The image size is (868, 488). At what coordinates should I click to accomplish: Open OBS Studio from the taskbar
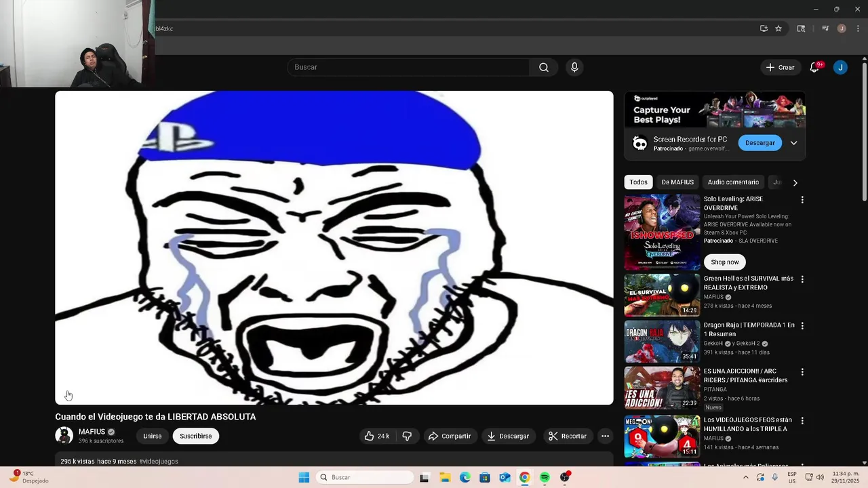(565, 477)
